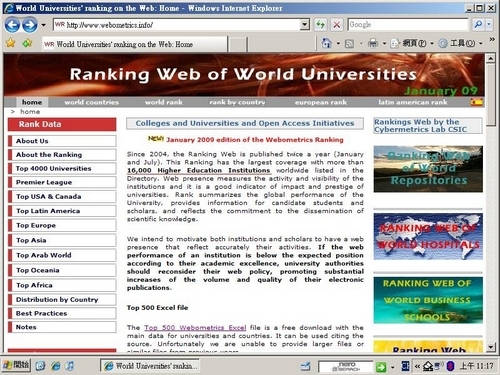Open the Windows Start (開始) button
Image resolution: width=500 pixels, height=375 pixels.
click(x=16, y=366)
